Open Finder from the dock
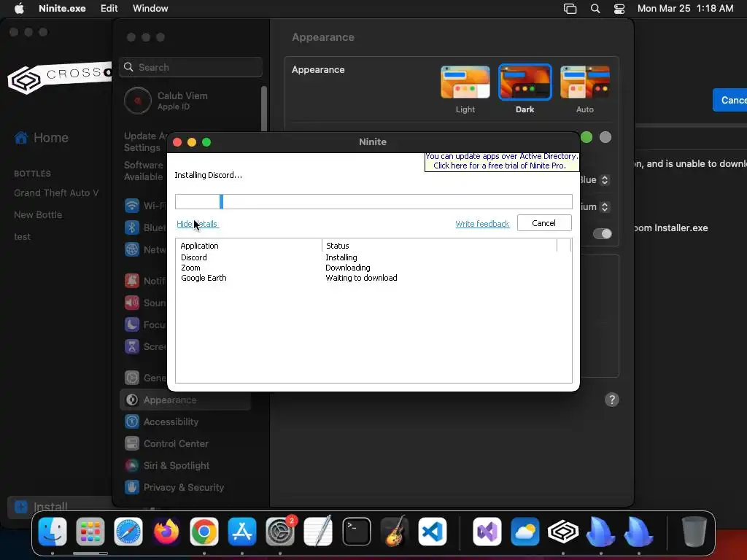 53,532
